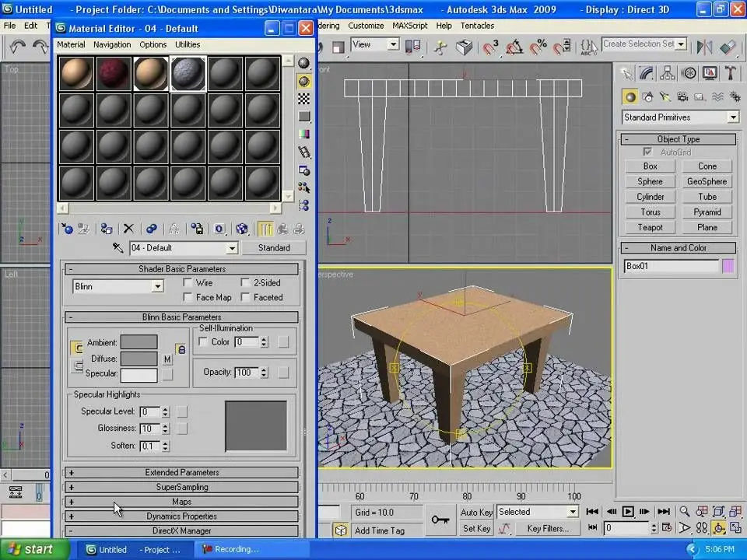Open the Modify panel tab icon

tap(647, 73)
